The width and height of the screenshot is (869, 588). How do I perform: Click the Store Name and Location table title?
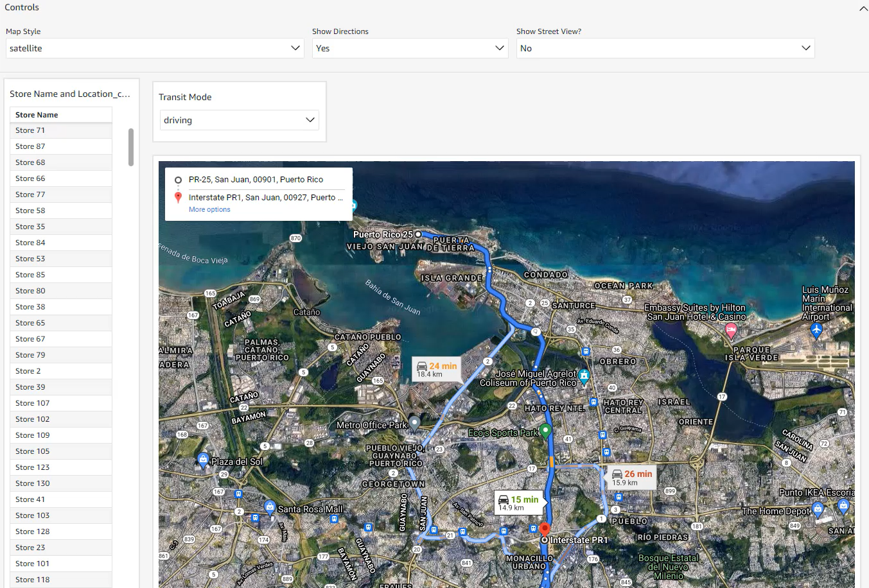(70, 94)
